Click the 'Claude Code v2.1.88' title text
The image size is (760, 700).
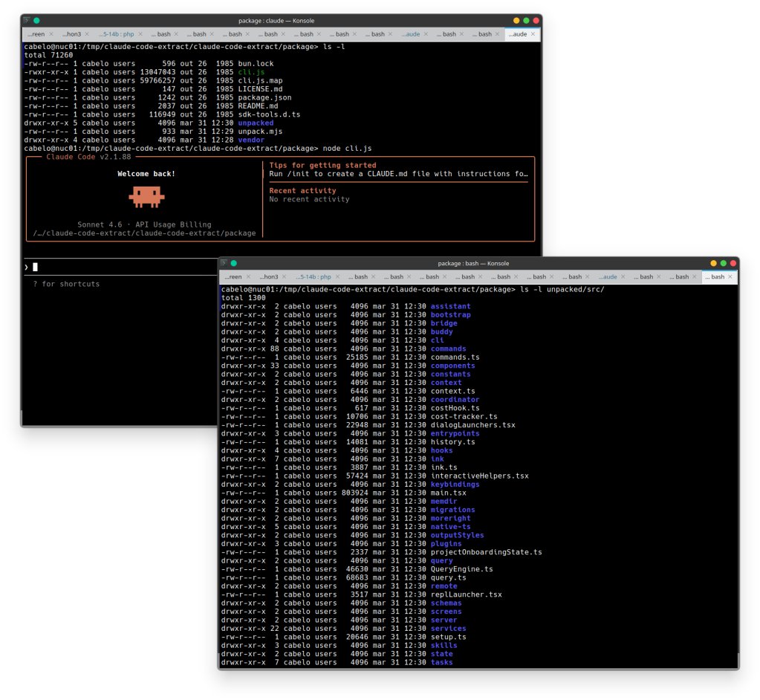(x=88, y=157)
